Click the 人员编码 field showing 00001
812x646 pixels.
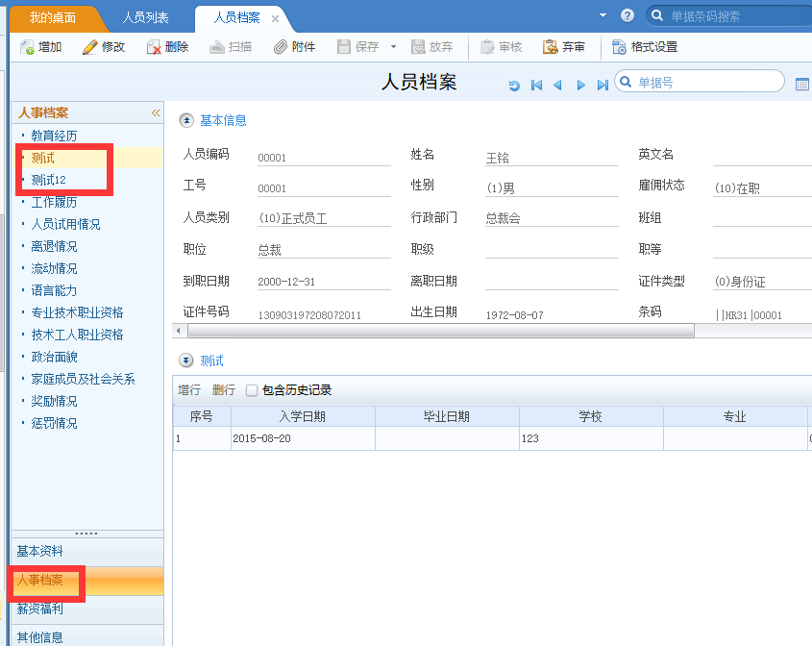(324, 158)
